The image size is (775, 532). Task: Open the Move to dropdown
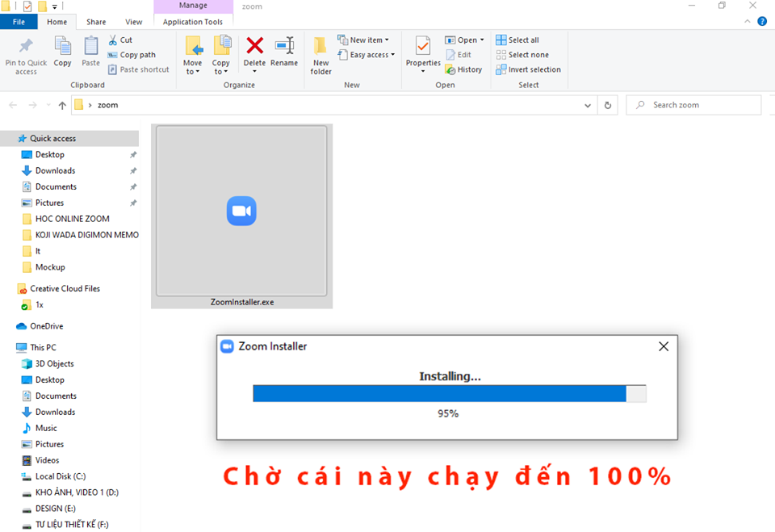[192, 68]
